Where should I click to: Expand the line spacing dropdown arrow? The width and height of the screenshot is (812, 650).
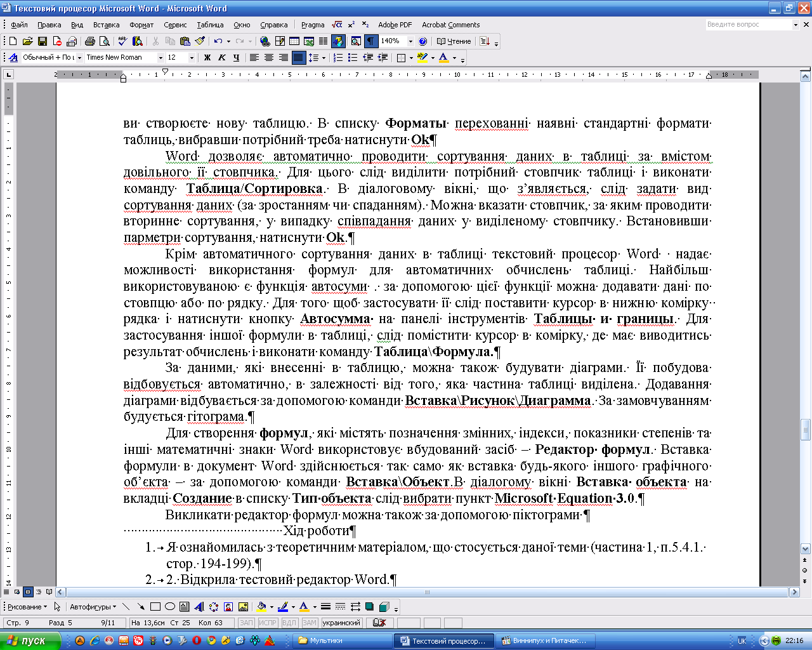(324, 58)
